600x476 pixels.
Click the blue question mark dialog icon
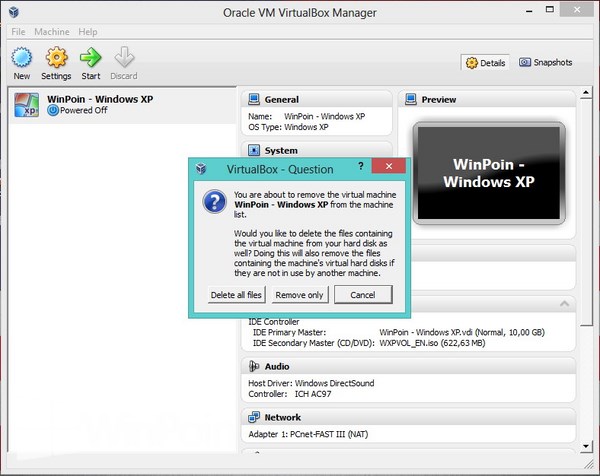point(215,201)
